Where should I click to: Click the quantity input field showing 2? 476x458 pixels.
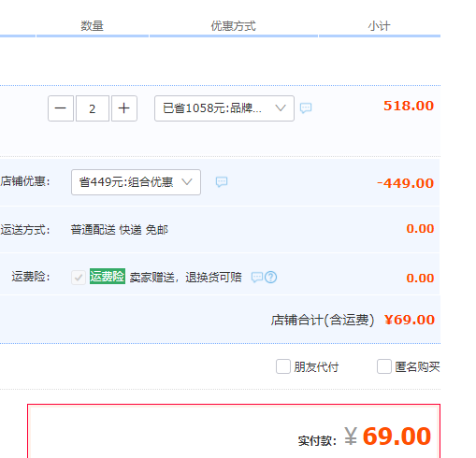[93, 108]
